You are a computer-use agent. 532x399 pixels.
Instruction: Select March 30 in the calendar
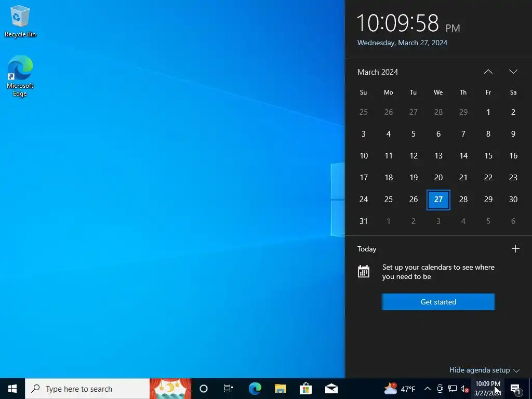[x=513, y=199]
